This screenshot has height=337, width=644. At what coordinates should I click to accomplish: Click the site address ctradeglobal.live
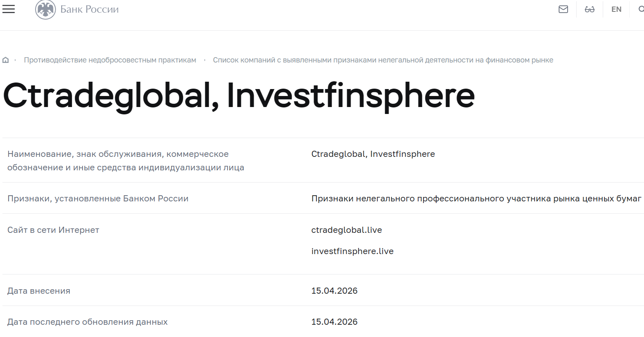tap(347, 230)
